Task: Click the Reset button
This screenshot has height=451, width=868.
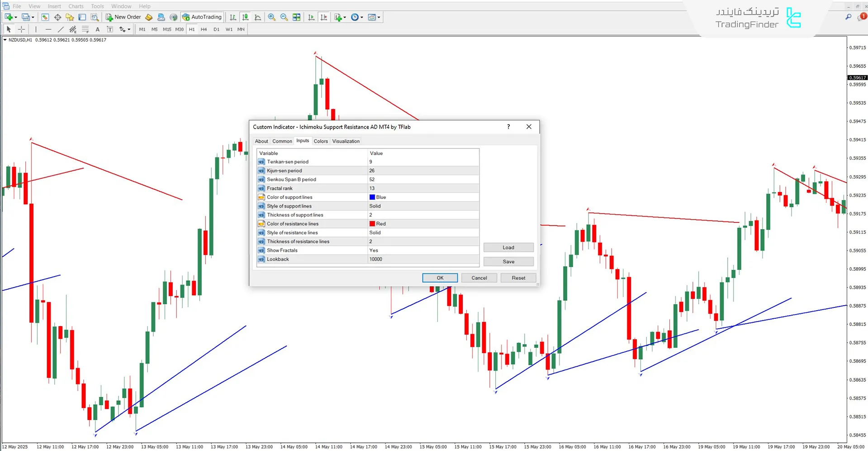Action: 518,278
